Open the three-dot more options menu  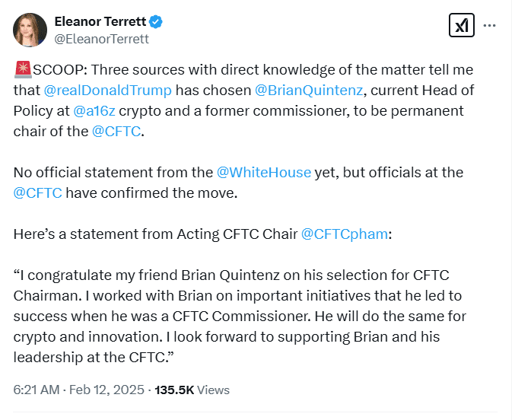490,26
